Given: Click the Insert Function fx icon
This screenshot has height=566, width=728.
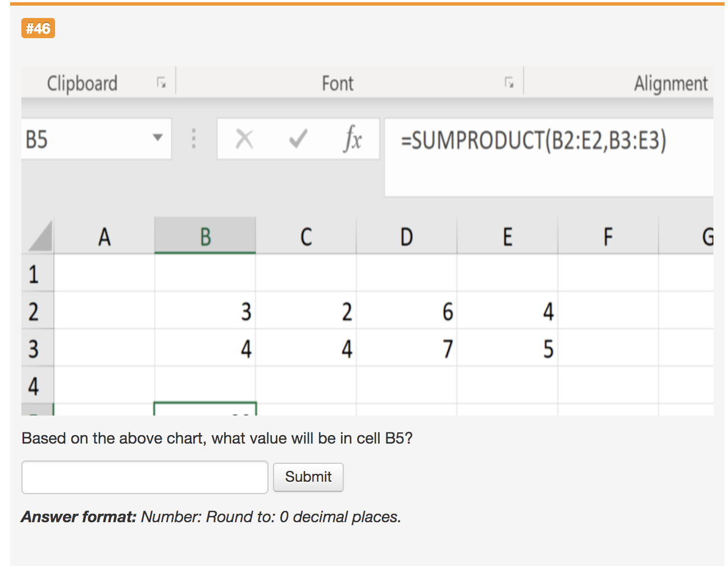Looking at the screenshot, I should point(353,139).
